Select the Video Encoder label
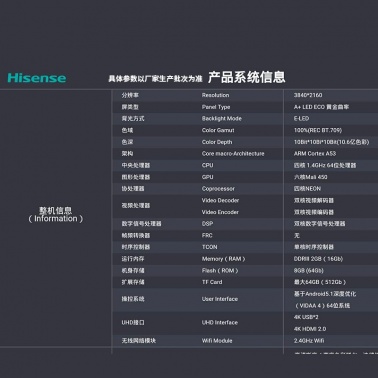 click(x=220, y=212)
